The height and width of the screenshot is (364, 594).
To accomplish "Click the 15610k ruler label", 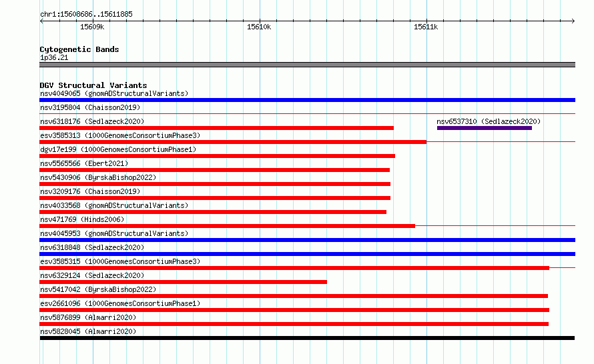I will coord(259,27).
